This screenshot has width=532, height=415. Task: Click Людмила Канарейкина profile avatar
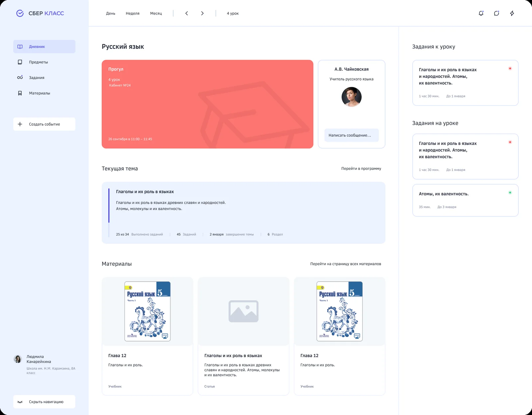[18, 359]
